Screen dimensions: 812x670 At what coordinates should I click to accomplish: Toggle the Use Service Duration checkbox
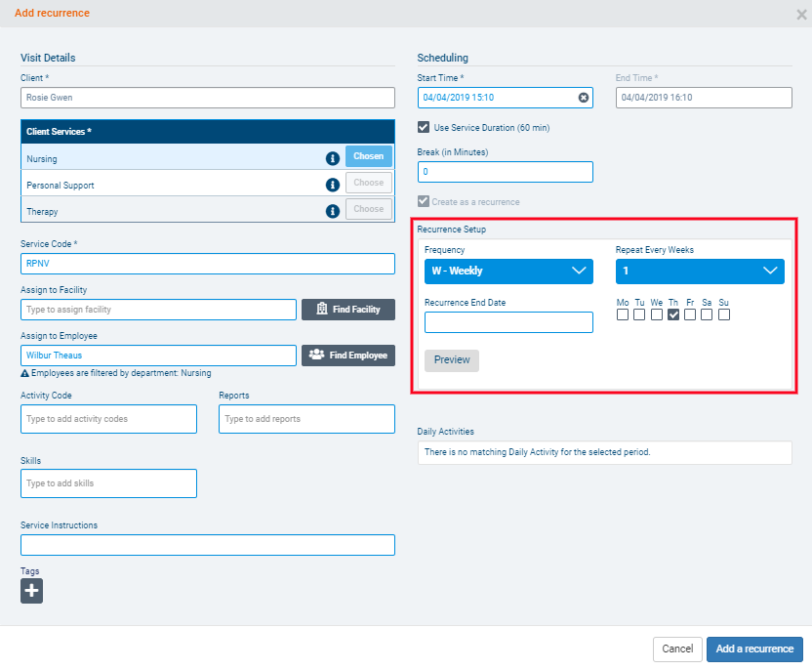click(424, 127)
